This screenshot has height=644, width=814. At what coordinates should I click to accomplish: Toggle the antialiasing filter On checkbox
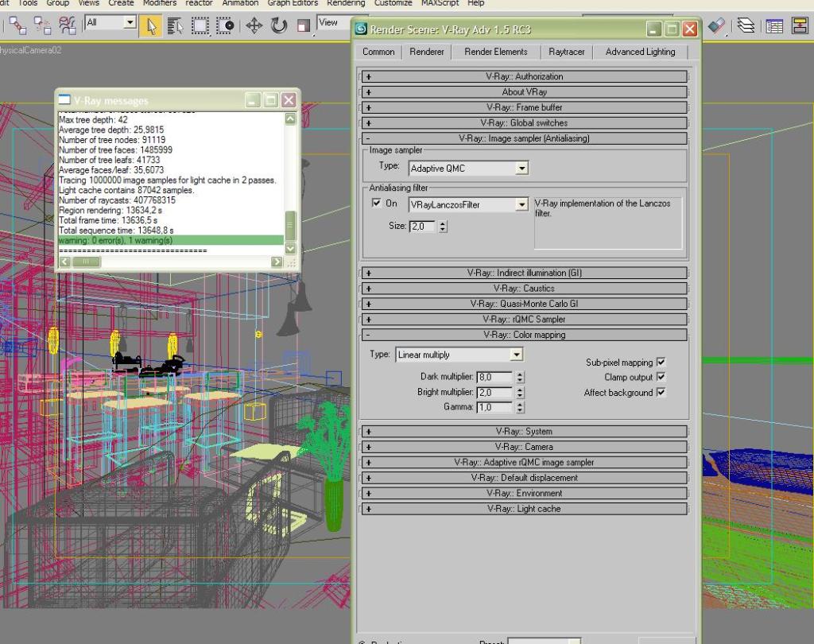377,203
